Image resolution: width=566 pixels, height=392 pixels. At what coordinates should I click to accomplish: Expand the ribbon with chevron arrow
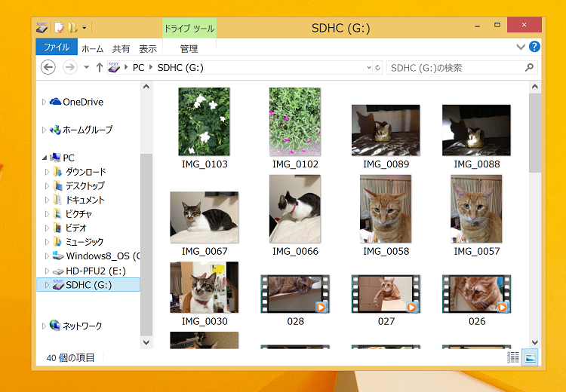520,47
